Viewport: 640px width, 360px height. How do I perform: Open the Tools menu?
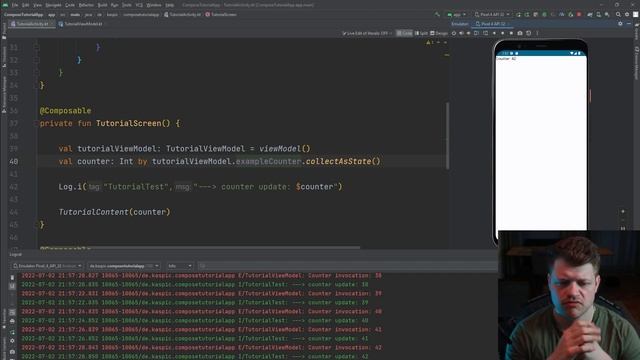[x=127, y=5]
